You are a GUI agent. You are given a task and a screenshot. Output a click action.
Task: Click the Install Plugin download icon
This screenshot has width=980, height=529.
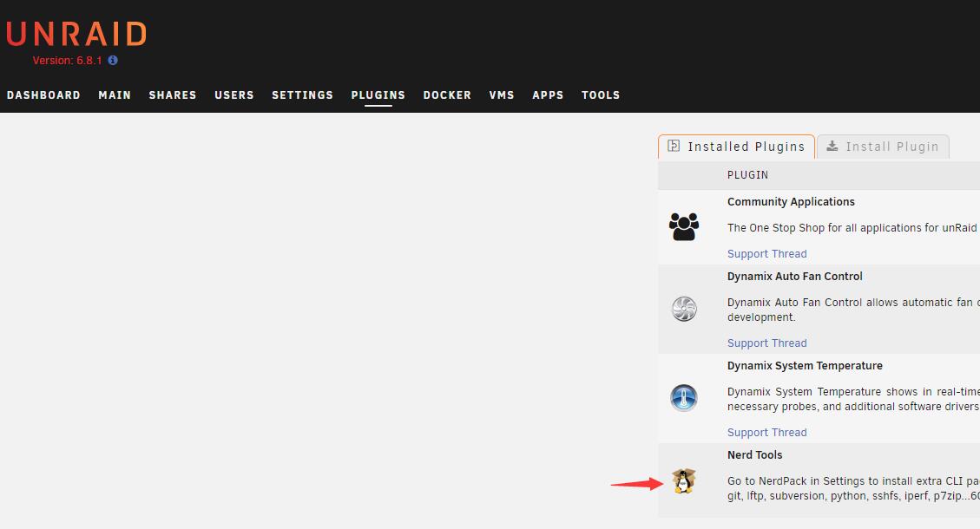pyautogui.click(x=832, y=147)
